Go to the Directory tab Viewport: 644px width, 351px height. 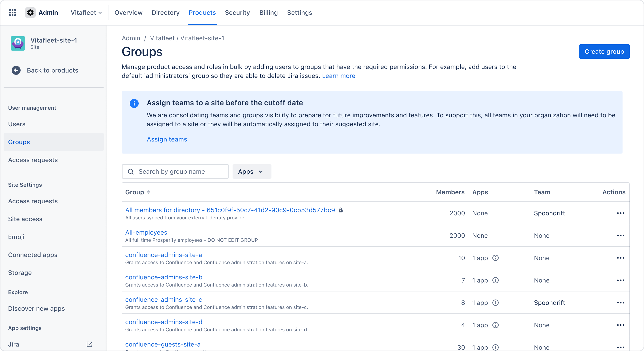(x=165, y=13)
